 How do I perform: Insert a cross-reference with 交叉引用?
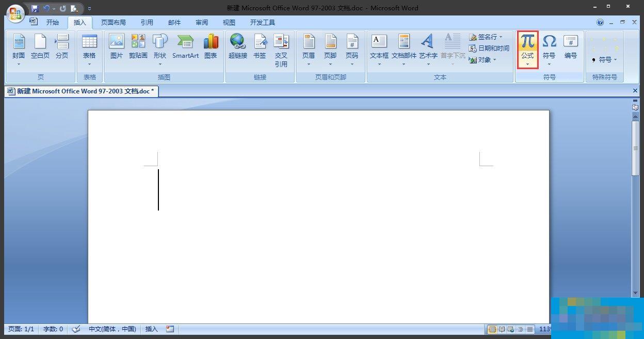pyautogui.click(x=281, y=51)
